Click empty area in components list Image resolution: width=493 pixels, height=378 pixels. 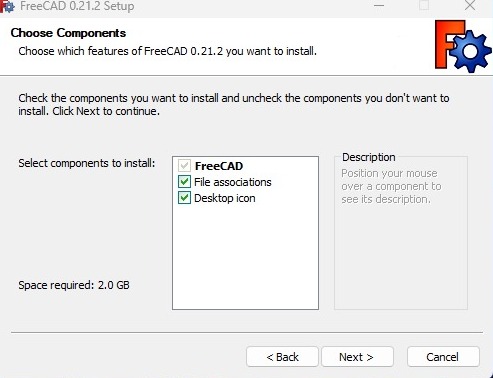(x=245, y=257)
